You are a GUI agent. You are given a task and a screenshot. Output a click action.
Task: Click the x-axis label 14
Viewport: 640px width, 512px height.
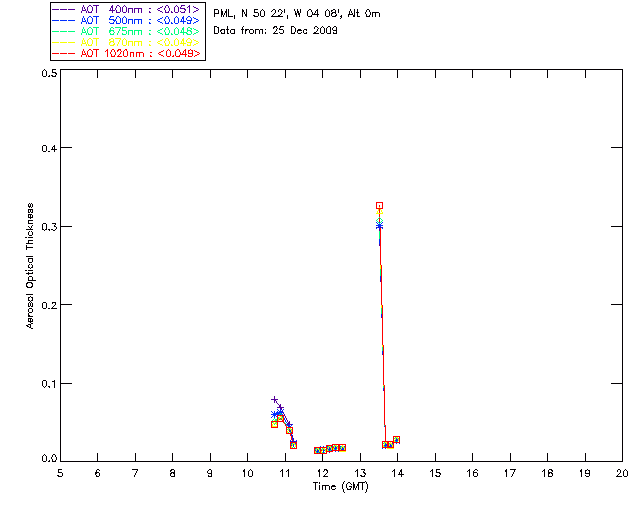[398, 474]
